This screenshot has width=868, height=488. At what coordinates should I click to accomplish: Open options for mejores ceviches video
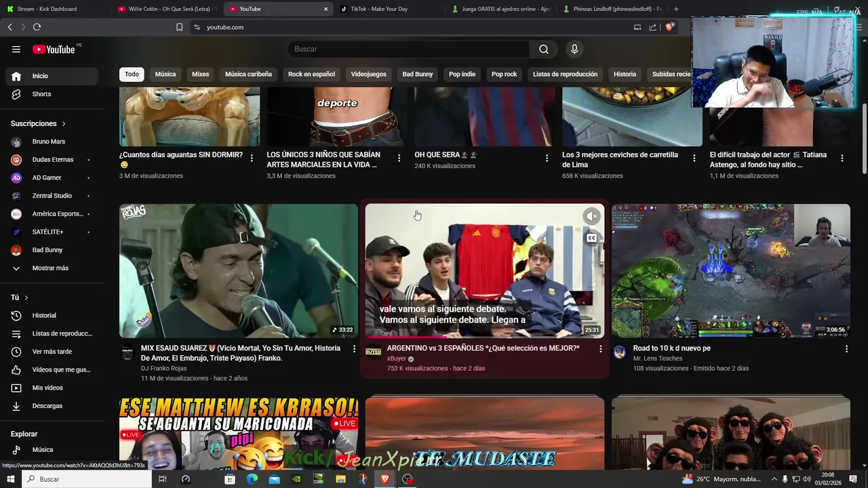click(x=694, y=158)
